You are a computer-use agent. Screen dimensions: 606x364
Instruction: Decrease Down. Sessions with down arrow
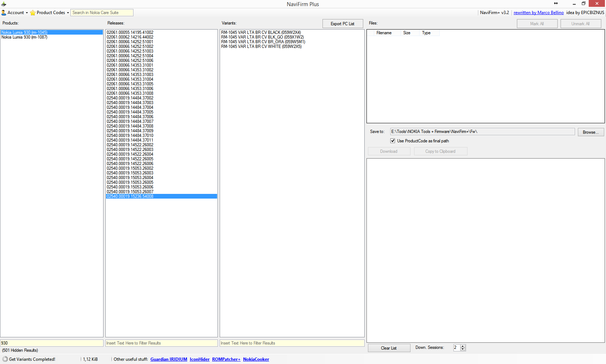coord(463,349)
